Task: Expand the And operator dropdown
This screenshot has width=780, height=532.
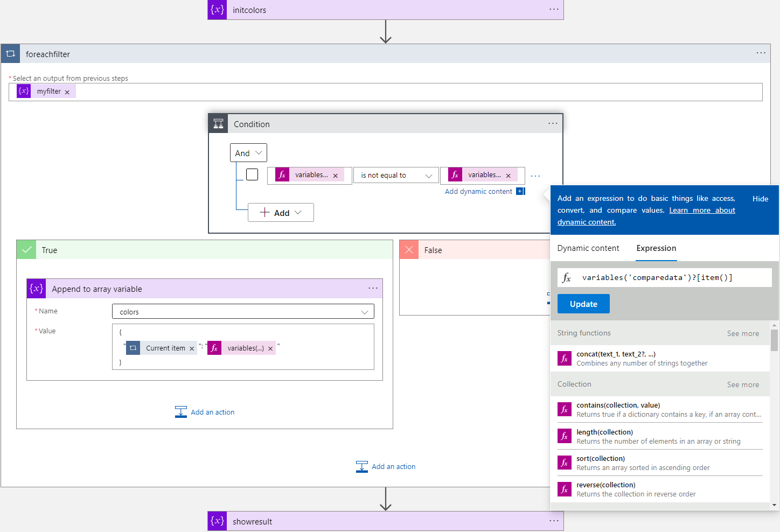Action: [248, 153]
